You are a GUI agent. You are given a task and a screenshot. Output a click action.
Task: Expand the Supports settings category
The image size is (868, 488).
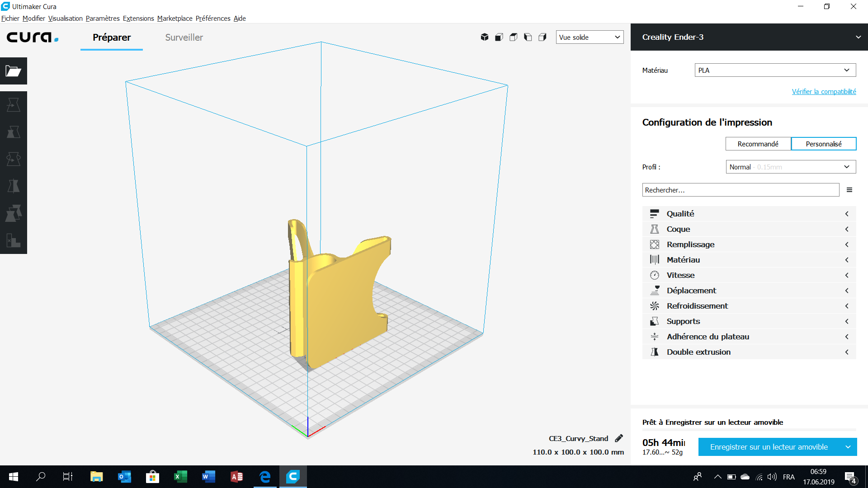click(749, 321)
